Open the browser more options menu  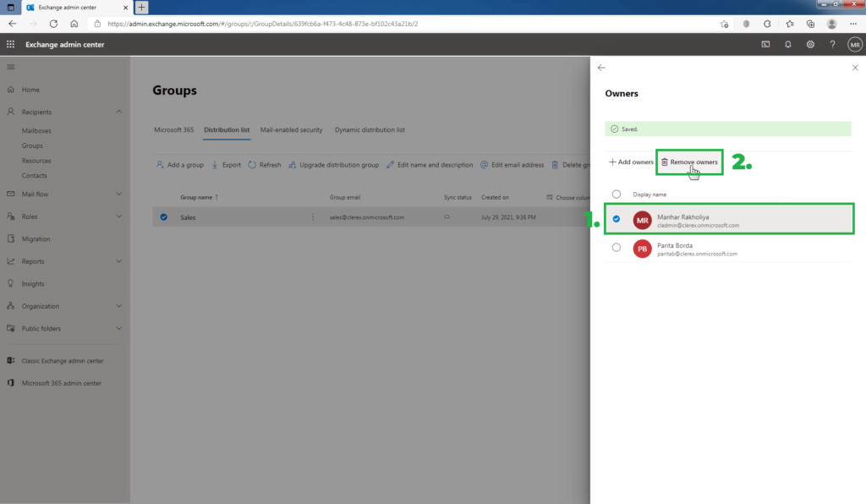point(853,24)
